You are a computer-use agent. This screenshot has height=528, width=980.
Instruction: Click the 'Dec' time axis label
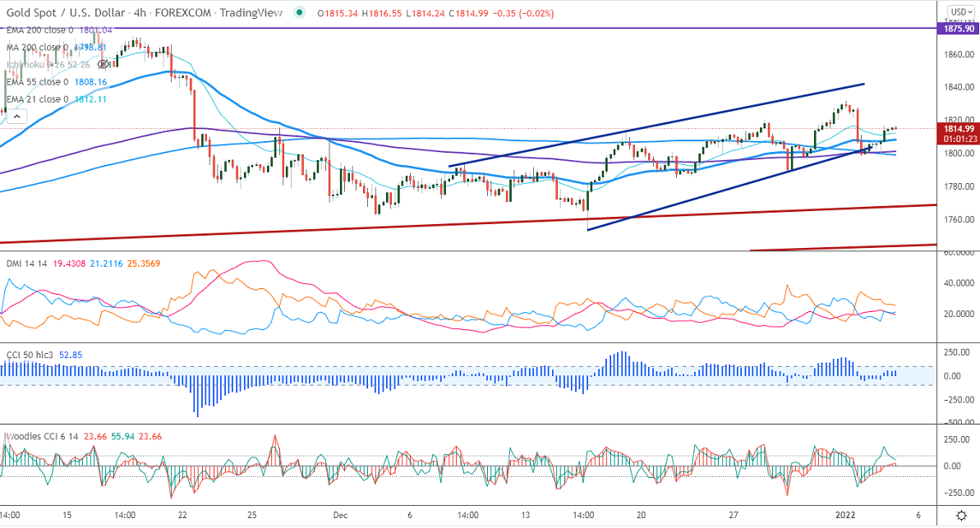[340, 516]
